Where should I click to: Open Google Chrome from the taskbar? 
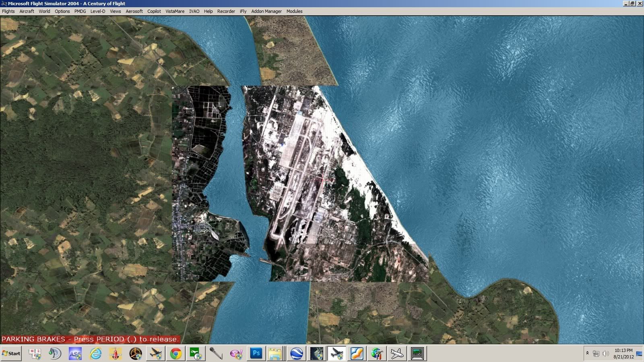[x=175, y=354]
